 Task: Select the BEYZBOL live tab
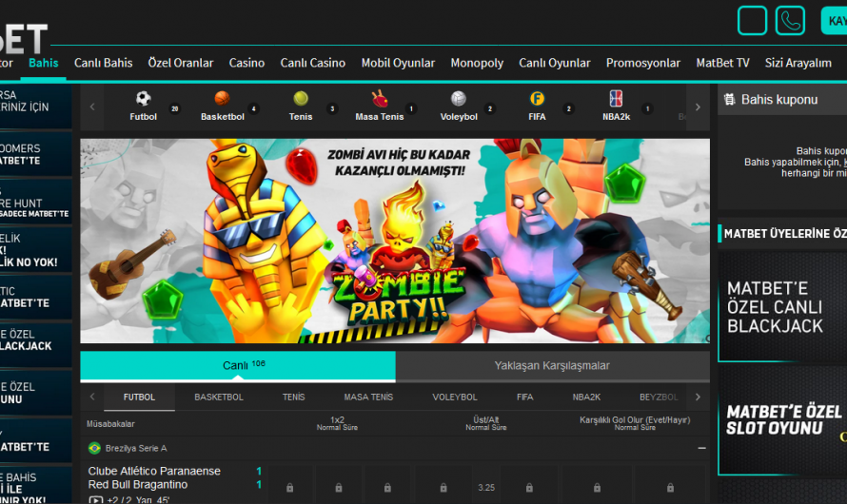tap(659, 397)
